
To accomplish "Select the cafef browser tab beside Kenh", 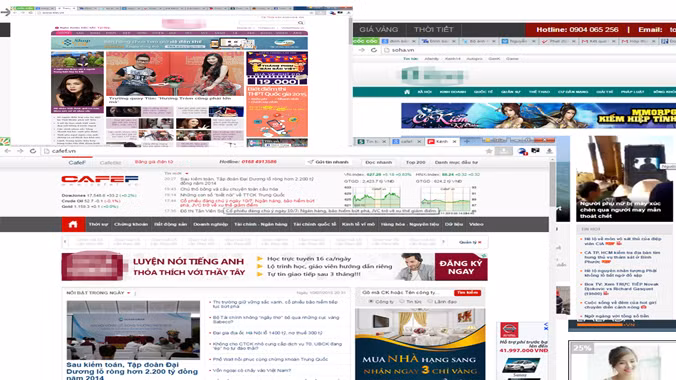I will (x=406, y=141).
